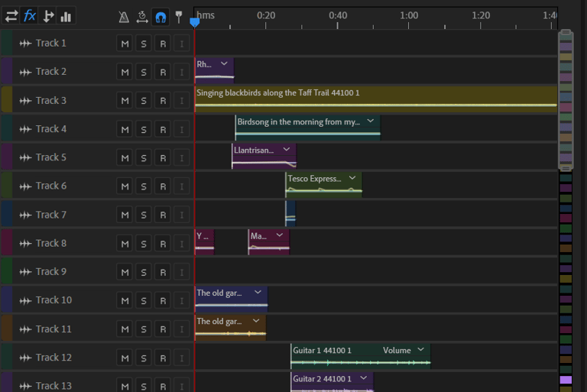Arm Track 8 for recording
This screenshot has width=587, height=392.
click(163, 244)
